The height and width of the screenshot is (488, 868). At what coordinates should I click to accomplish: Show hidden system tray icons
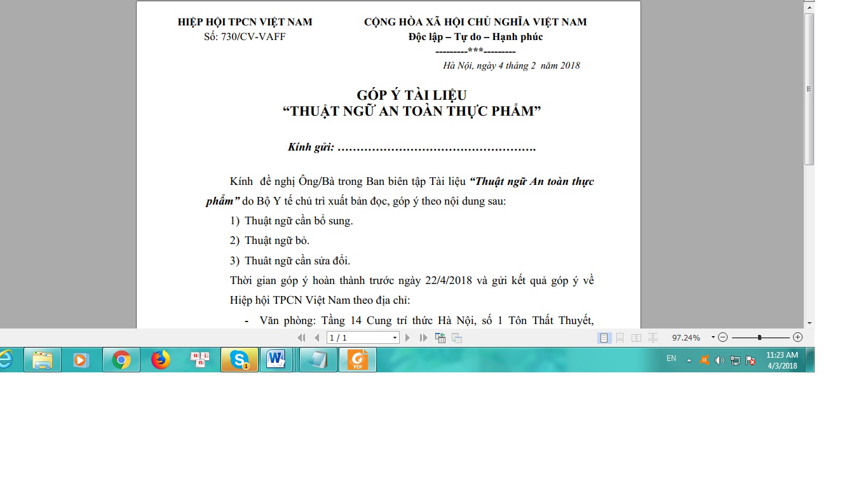689,360
